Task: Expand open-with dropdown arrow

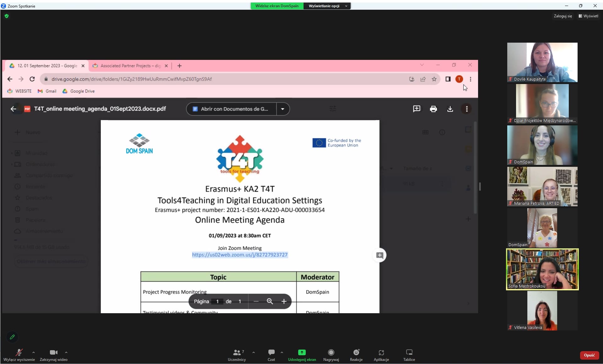Action: coord(283,109)
